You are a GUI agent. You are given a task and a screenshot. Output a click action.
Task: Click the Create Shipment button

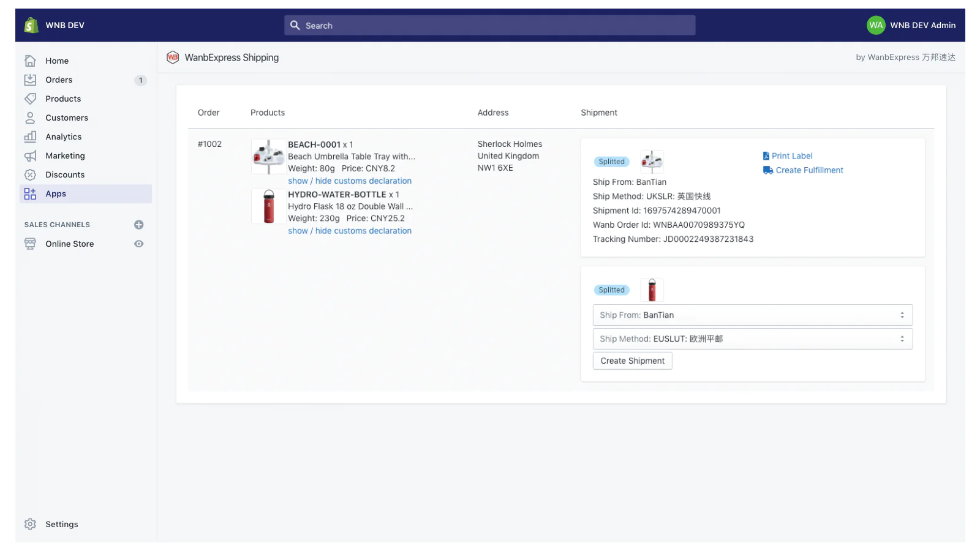(x=632, y=361)
